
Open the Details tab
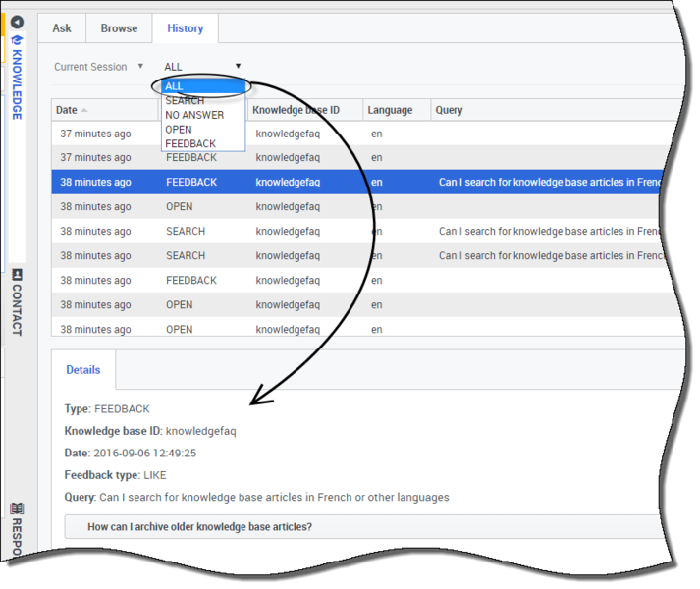tap(83, 370)
